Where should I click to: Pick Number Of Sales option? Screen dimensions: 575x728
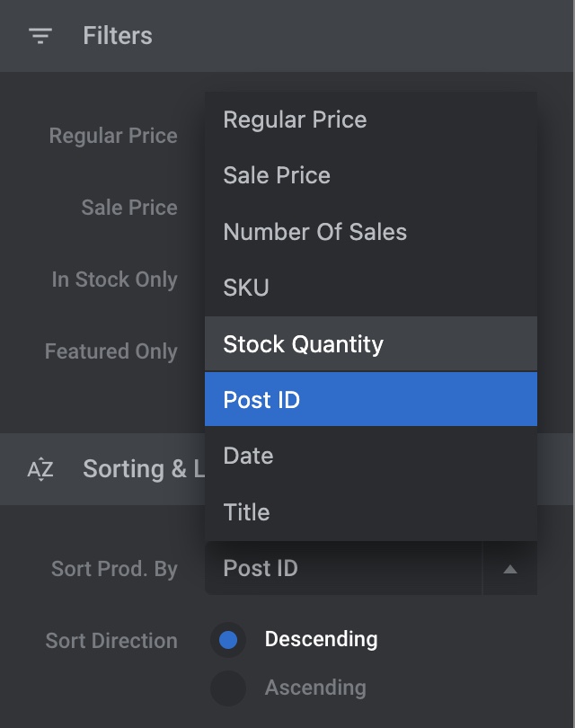click(314, 232)
